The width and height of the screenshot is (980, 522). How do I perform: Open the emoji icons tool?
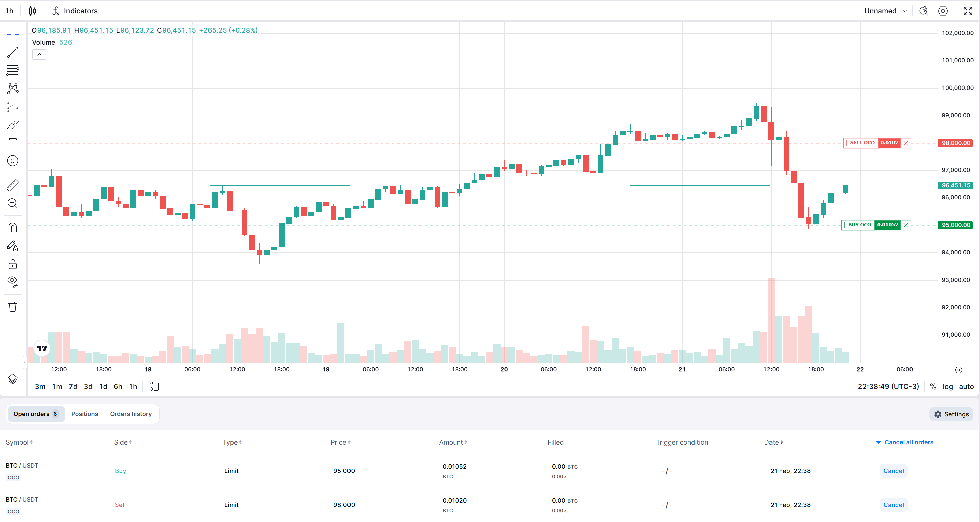click(13, 161)
